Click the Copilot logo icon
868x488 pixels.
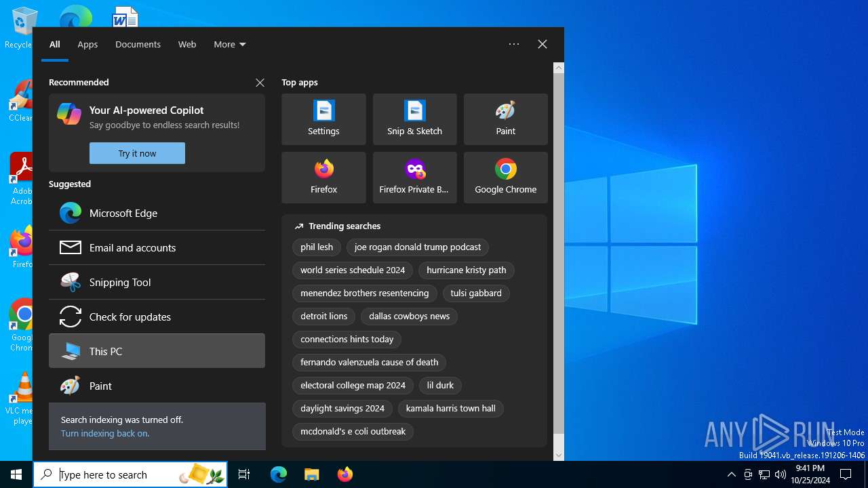coord(69,114)
